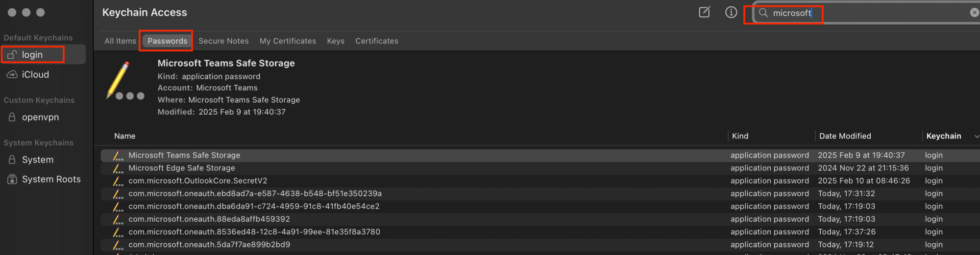Image resolution: width=980 pixels, height=255 pixels.
Task: Click the Account: Microsoft Teams detail line
Action: [x=207, y=88]
